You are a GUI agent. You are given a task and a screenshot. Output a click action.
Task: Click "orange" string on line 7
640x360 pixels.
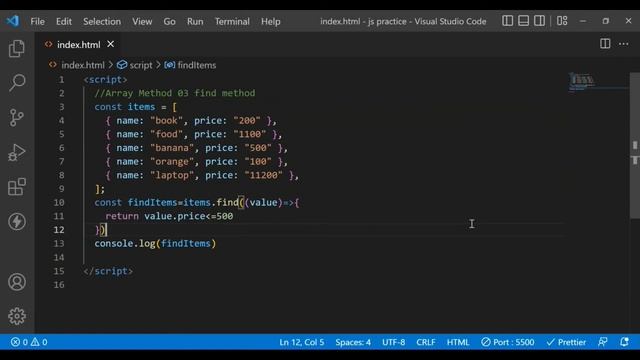coord(171,162)
